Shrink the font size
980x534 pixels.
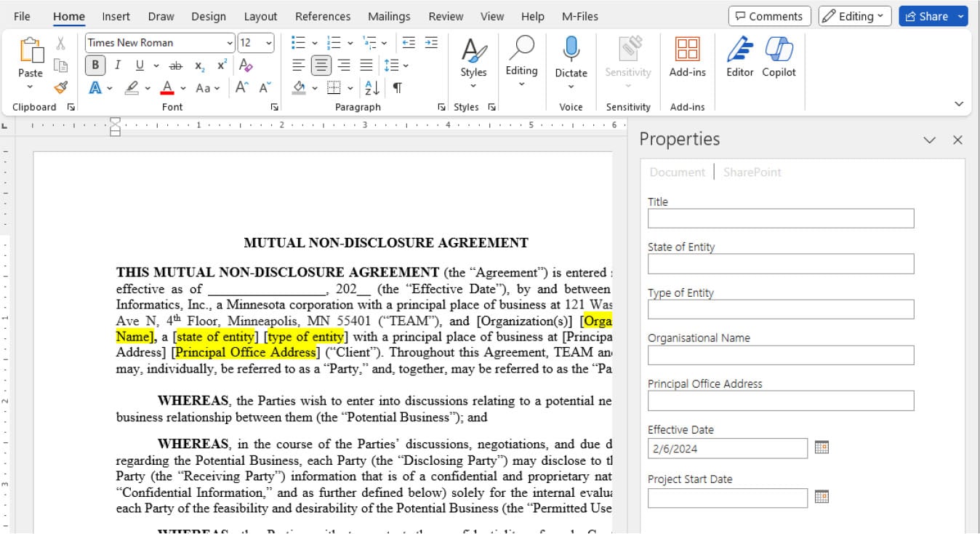tap(265, 87)
